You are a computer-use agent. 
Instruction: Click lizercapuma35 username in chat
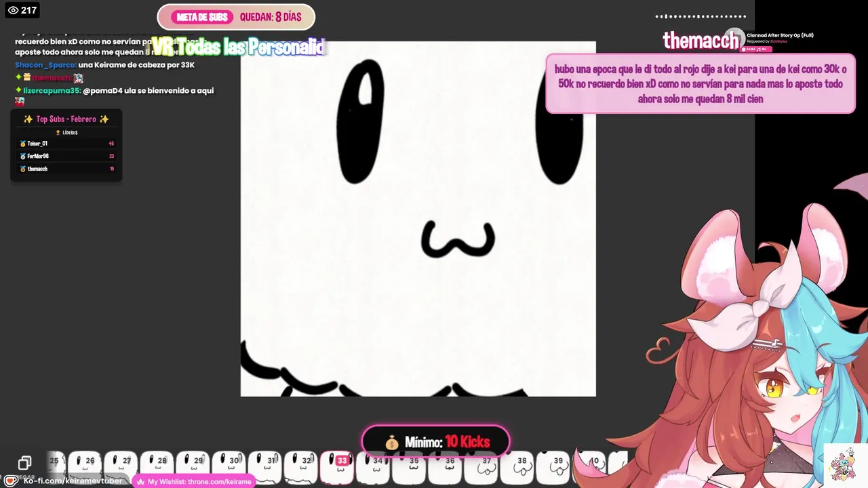click(52, 91)
